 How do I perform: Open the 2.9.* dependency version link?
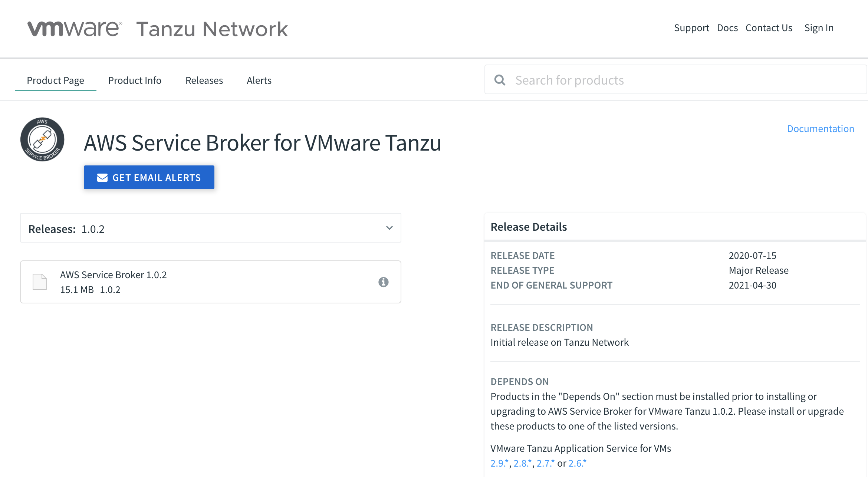499,463
